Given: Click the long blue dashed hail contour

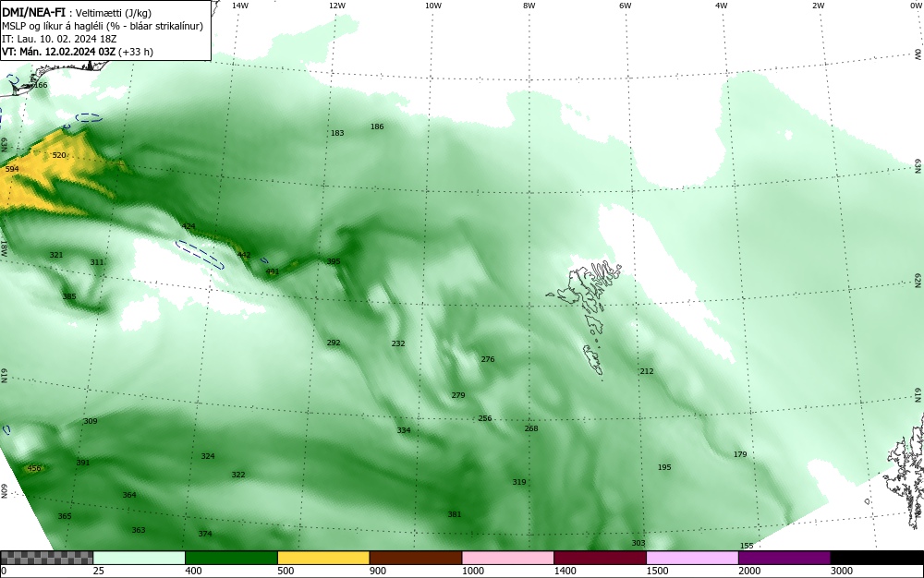Looking at the screenshot, I should point(201,255).
